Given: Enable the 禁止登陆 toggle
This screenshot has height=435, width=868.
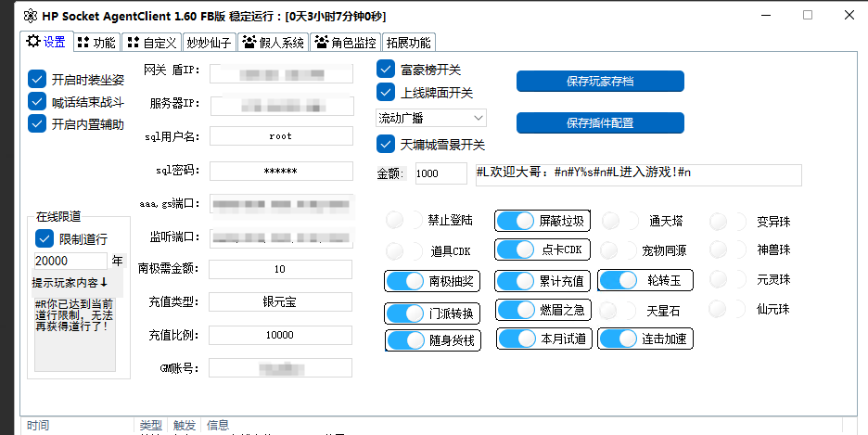Looking at the screenshot, I should pos(403,220).
